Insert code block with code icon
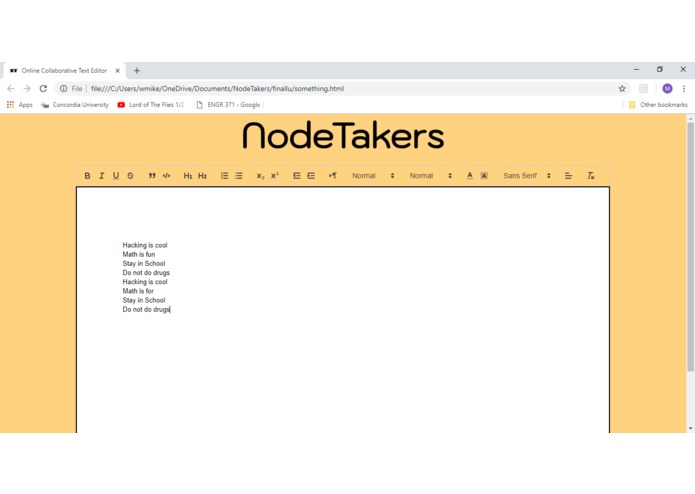The width and height of the screenshot is (695, 494). (166, 176)
